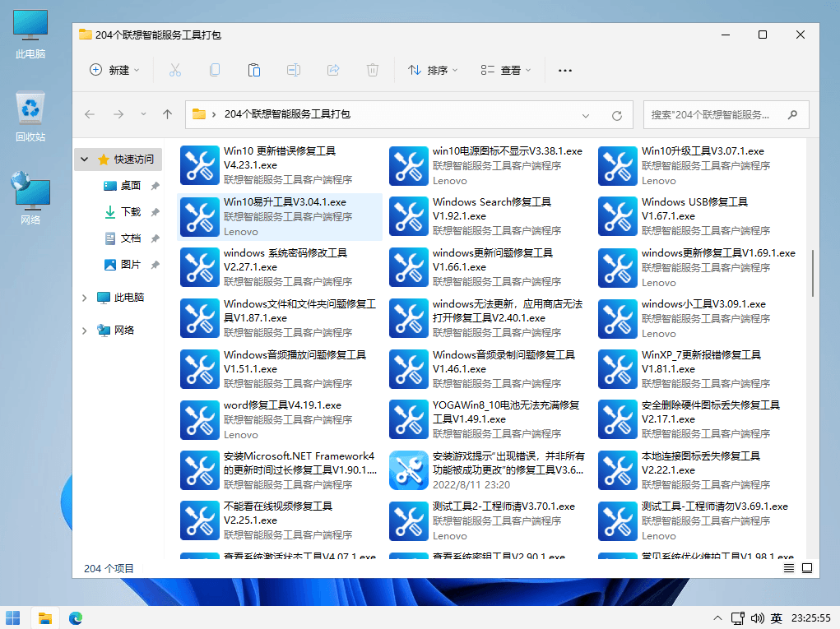Open the three-dots more options menu

565,70
